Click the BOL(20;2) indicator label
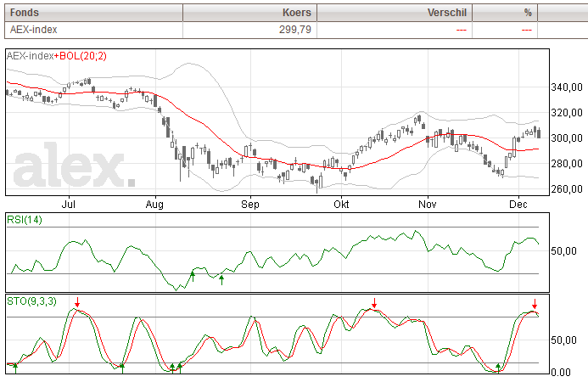The height and width of the screenshot is (382, 588). pos(81,56)
